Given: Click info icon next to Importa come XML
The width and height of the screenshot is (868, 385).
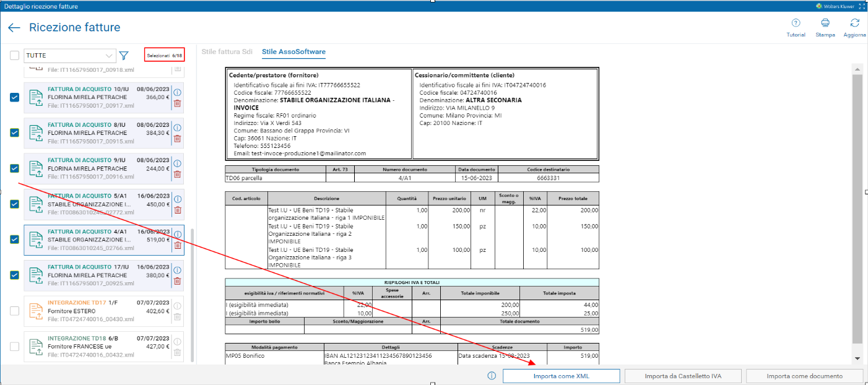Looking at the screenshot, I should click(x=492, y=376).
